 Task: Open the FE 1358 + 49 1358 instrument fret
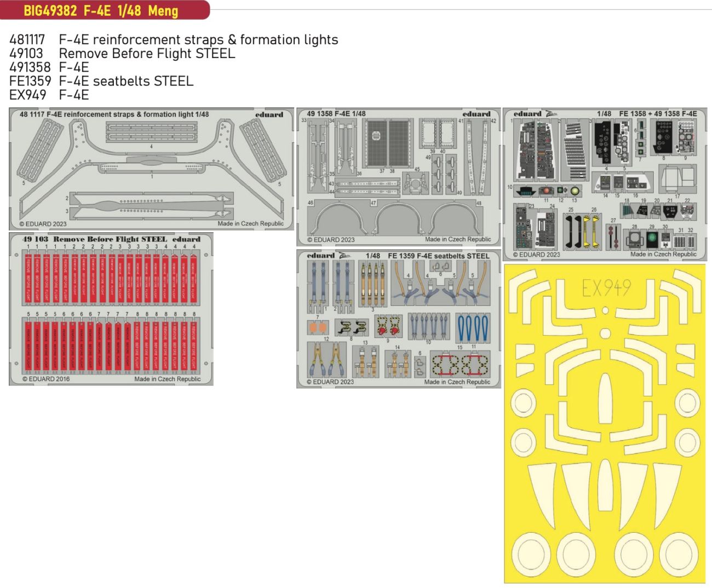[x=605, y=184]
